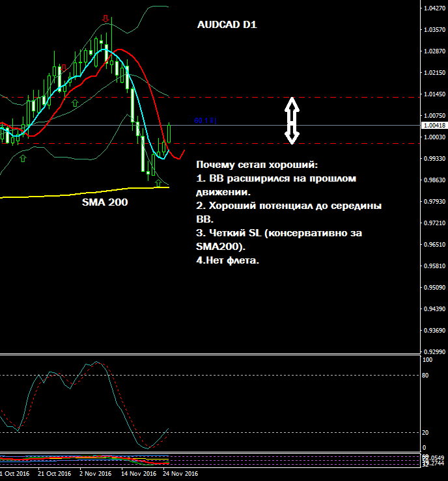Viewport: 448px width, 481px height.
Task: Select the upper red dashed horizontal line
Action: (x=210, y=98)
